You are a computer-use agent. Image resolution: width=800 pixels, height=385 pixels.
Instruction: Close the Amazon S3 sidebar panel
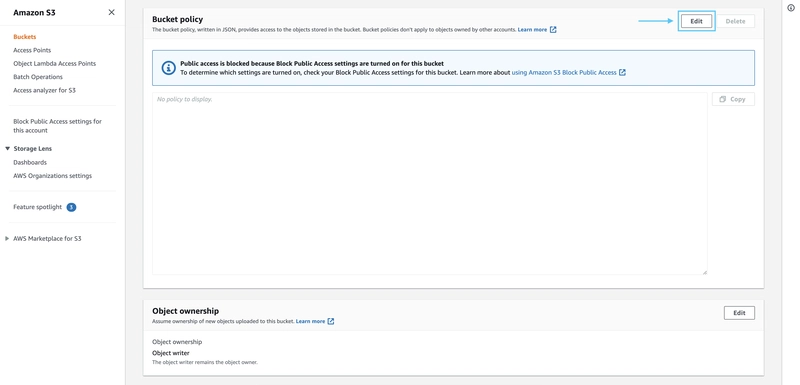tap(111, 12)
